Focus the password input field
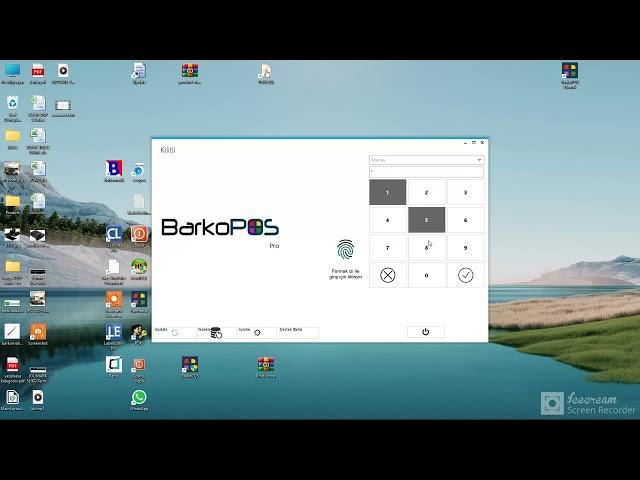Screen dimensions: 640x480 point(427,172)
